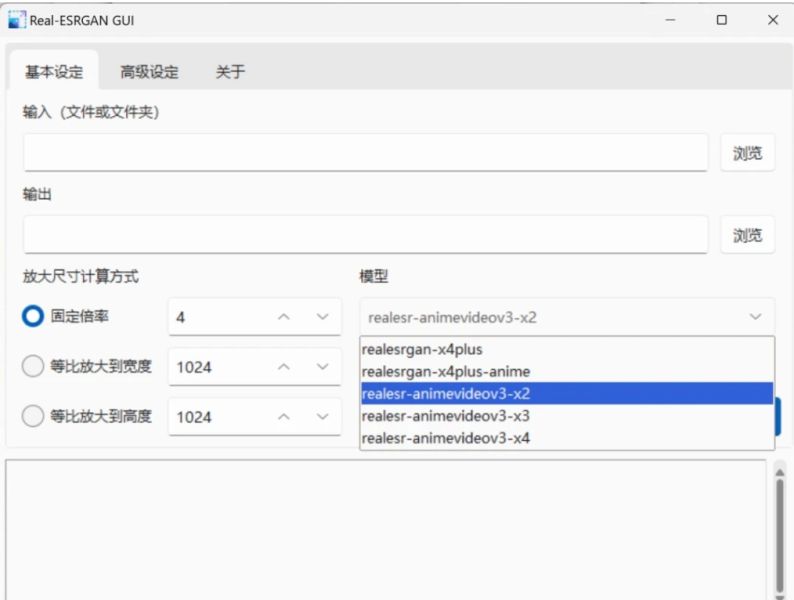
Task: Choose realesrgan-x4plus from the model list
Action: click(567, 349)
